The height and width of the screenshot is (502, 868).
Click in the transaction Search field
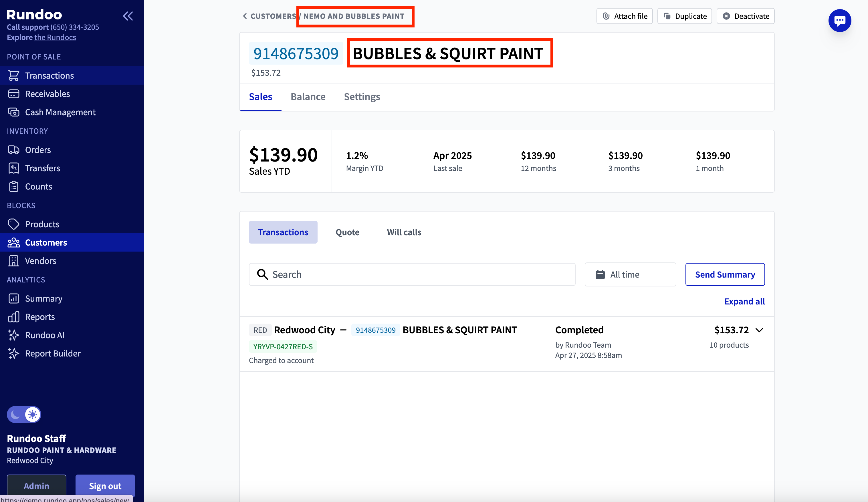coord(412,274)
